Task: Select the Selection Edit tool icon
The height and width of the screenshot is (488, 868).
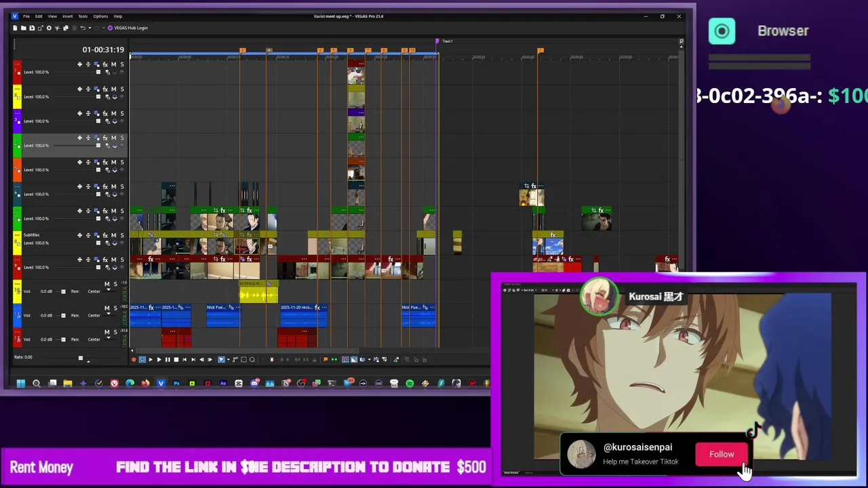Action: click(243, 359)
